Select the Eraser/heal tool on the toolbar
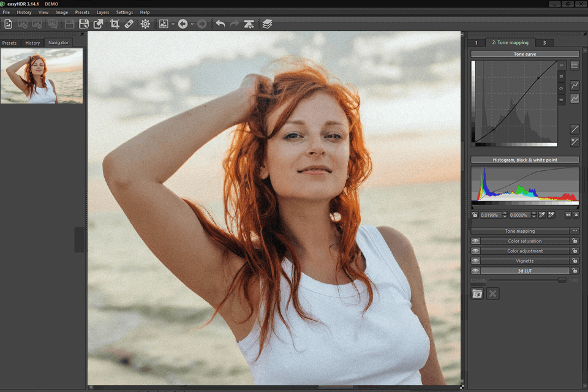Screen dimensions: 588x392 pos(129,24)
